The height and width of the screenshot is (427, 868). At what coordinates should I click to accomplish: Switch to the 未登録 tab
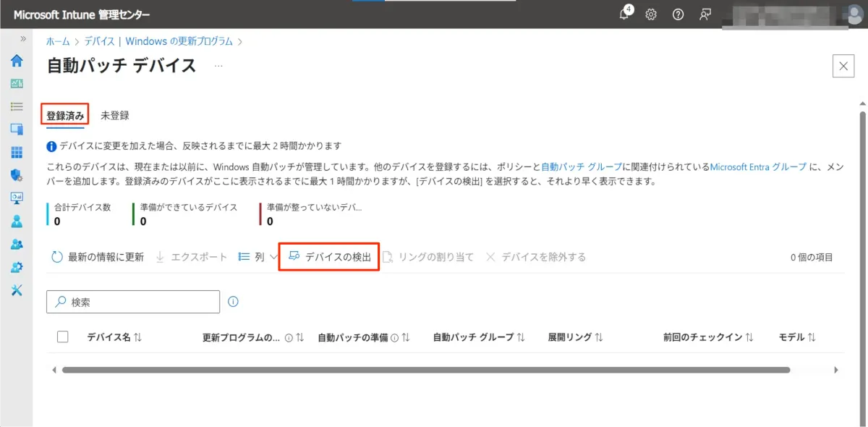115,115
